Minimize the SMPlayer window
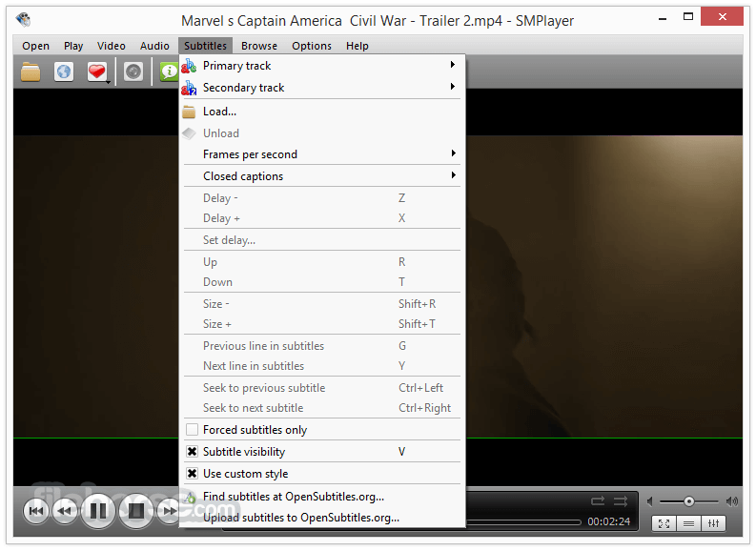This screenshot has width=756, height=551. (x=663, y=19)
